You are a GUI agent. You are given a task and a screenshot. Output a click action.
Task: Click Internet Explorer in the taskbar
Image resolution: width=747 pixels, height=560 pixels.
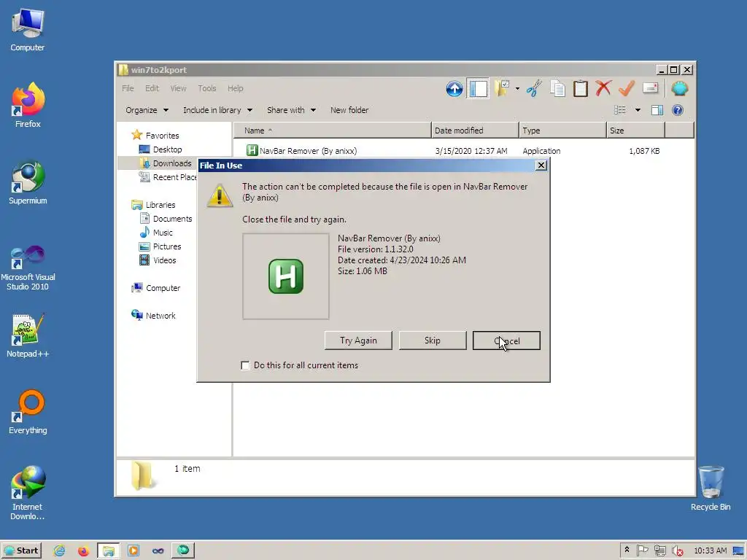(59, 551)
